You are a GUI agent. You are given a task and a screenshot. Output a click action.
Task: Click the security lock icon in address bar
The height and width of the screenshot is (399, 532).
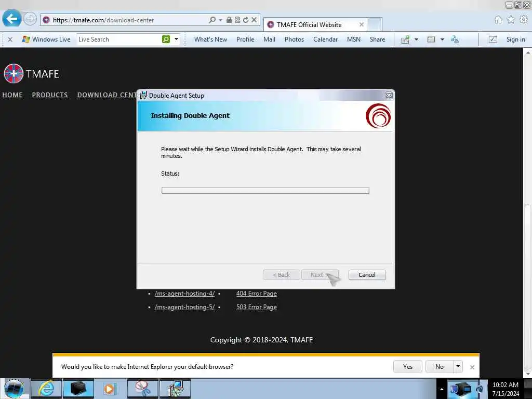229,20
